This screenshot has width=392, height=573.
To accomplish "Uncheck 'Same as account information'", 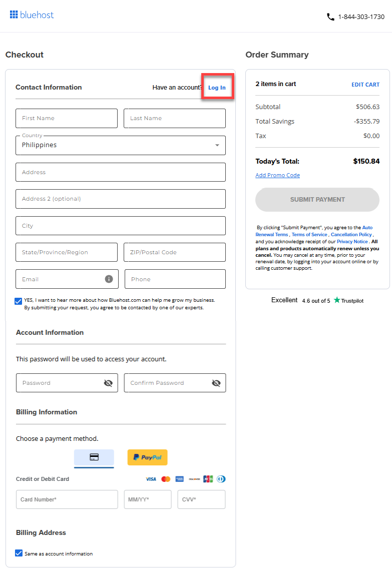I will [19, 553].
